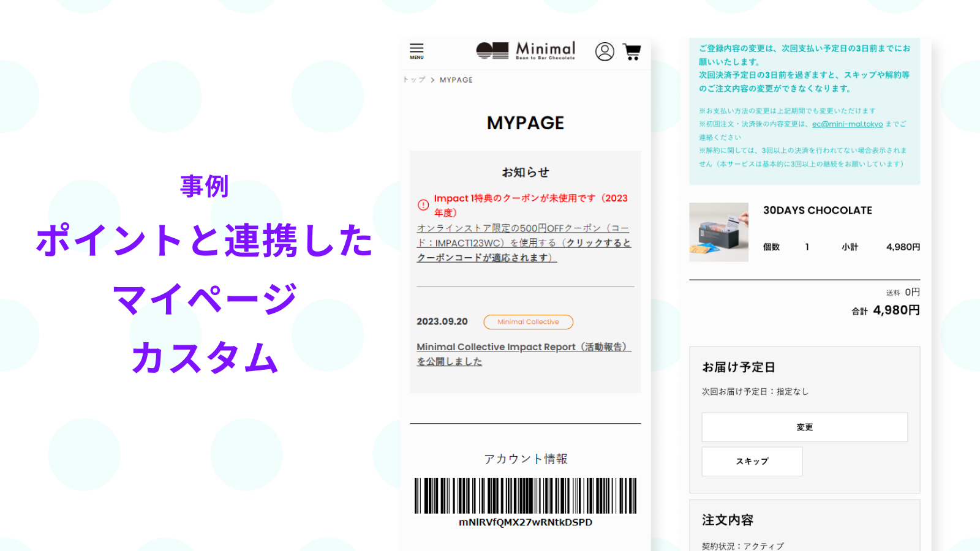980x551 pixels.
Task: Open the user account icon
Action: 605,51
